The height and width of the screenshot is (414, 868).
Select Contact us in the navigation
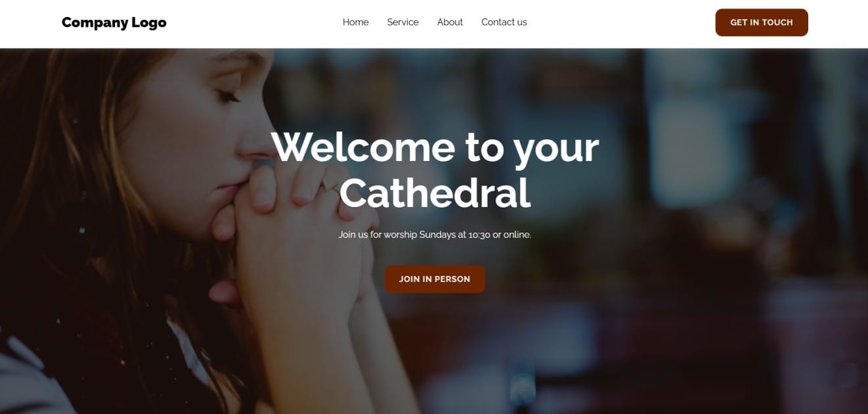[x=504, y=22]
